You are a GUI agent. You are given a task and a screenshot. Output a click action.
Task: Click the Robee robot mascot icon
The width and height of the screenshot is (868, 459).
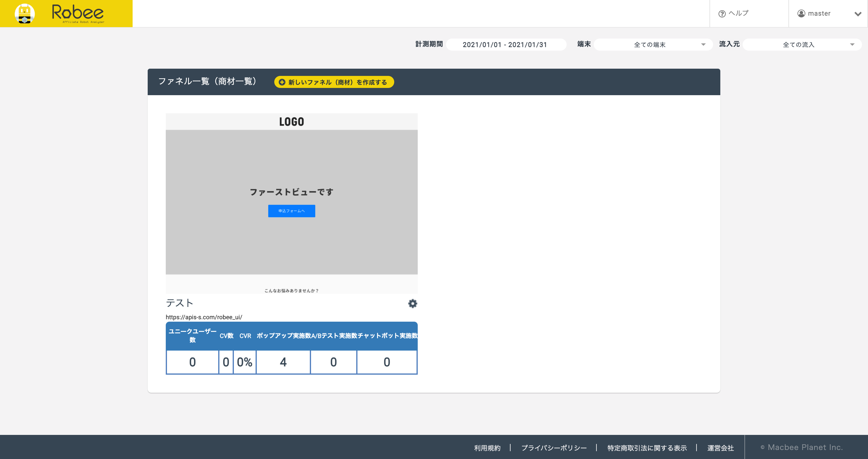(25, 14)
